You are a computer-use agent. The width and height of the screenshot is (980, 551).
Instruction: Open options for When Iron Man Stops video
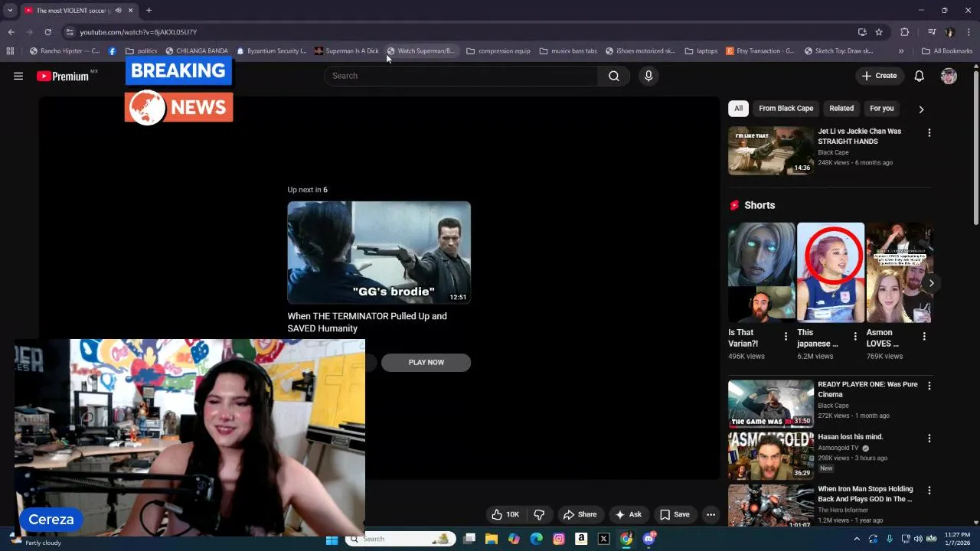(929, 491)
